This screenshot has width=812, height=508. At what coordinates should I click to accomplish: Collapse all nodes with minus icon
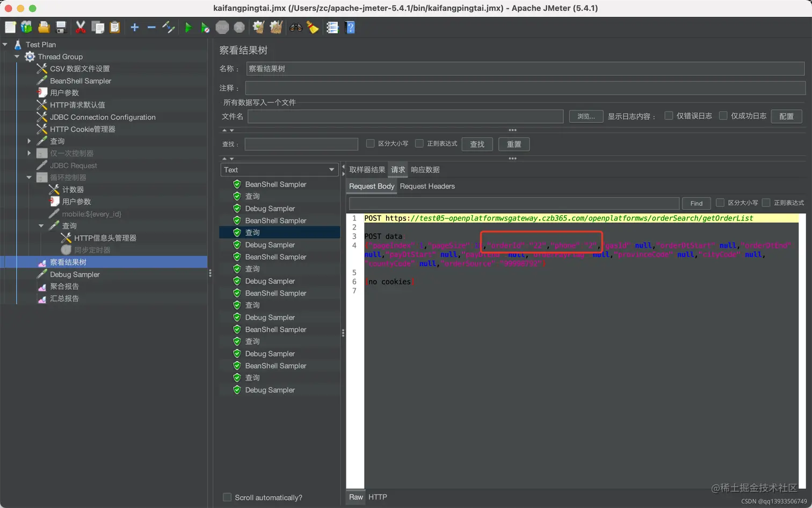151,27
